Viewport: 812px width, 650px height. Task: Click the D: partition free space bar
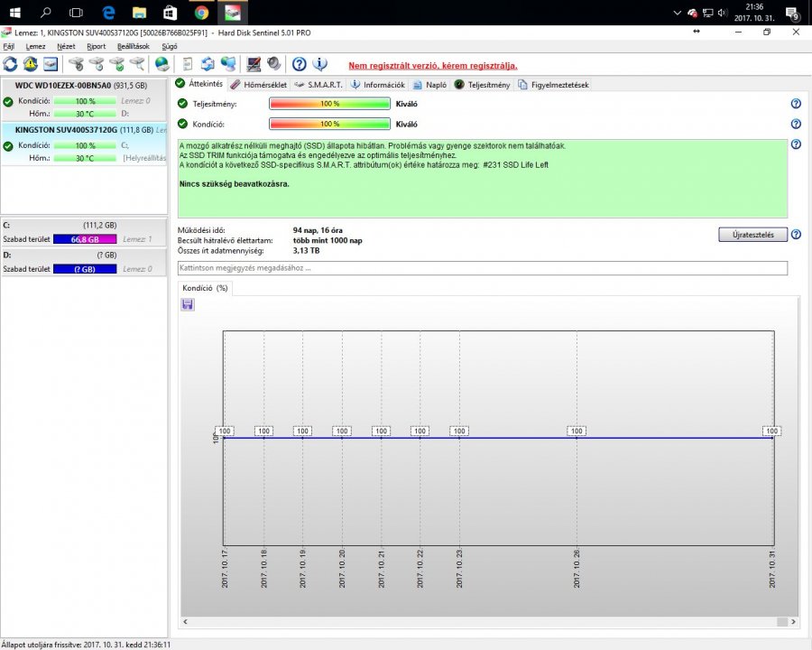(x=85, y=269)
